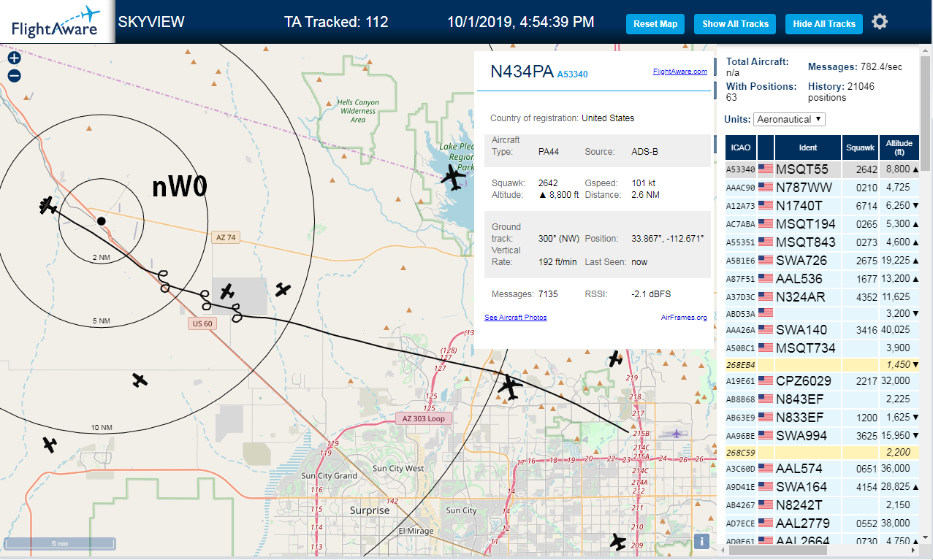Select the SWA994 aircraft row

(x=823, y=435)
